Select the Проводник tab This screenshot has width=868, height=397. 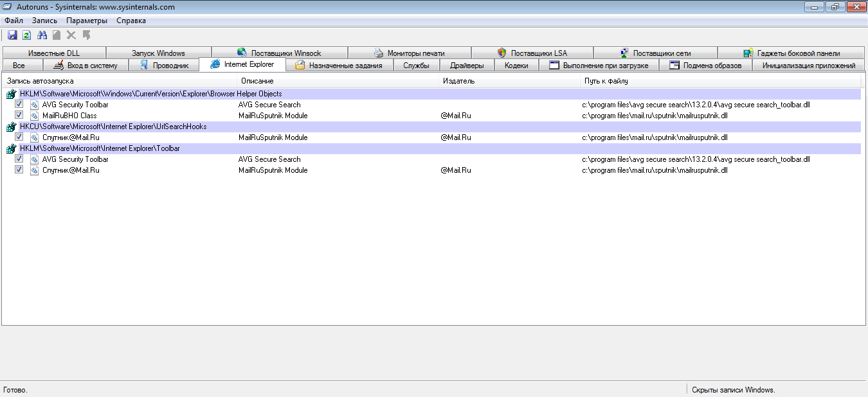[164, 66]
